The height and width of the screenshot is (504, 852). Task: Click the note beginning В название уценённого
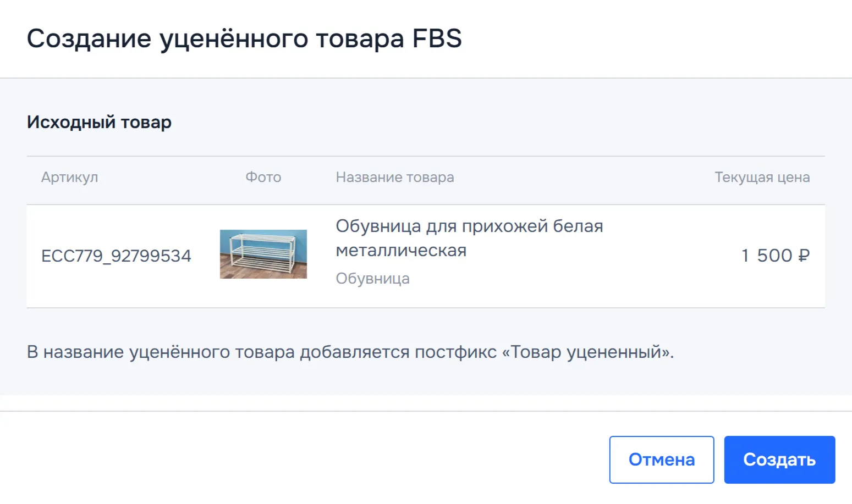[350, 352]
